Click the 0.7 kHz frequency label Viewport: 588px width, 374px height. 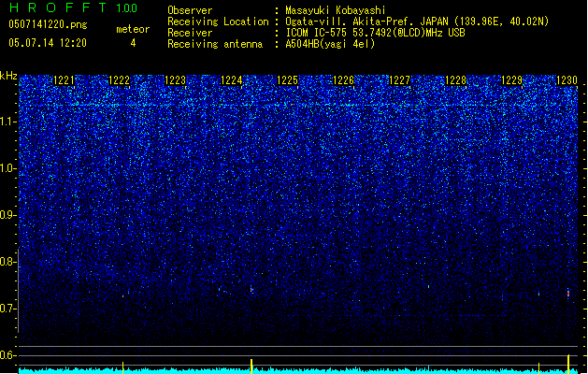click(7, 309)
